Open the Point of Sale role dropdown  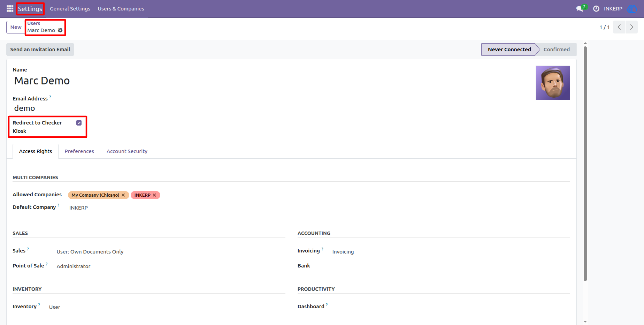point(171,266)
